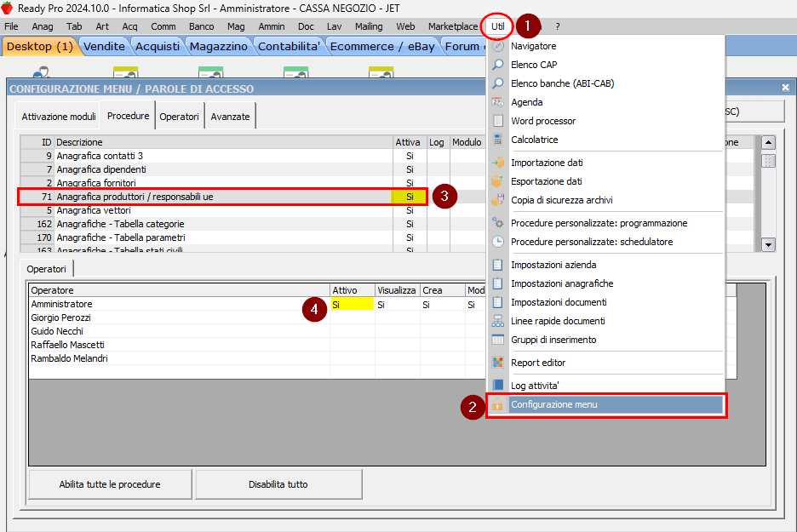Open the Ecommerce / eBay tab
The image size is (797, 532).
coord(382,46)
